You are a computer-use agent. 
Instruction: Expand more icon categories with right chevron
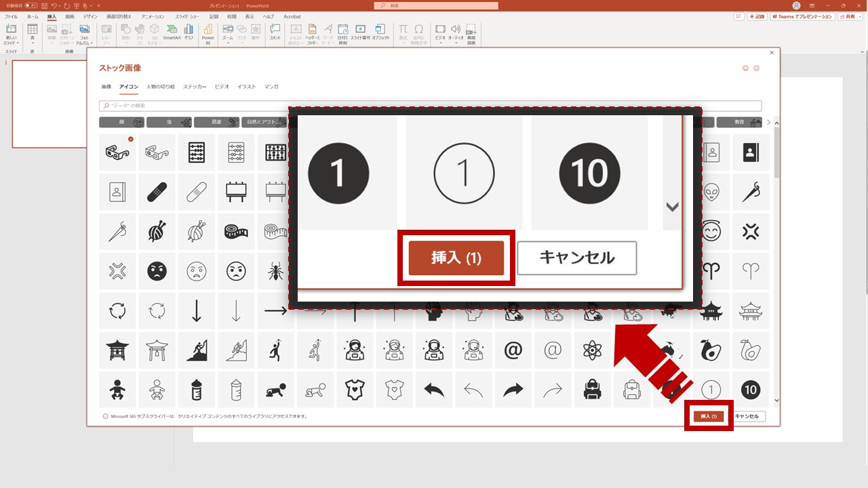pos(768,123)
